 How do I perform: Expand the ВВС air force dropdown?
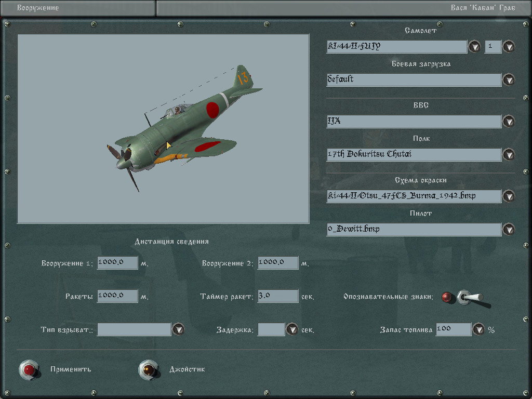point(509,122)
